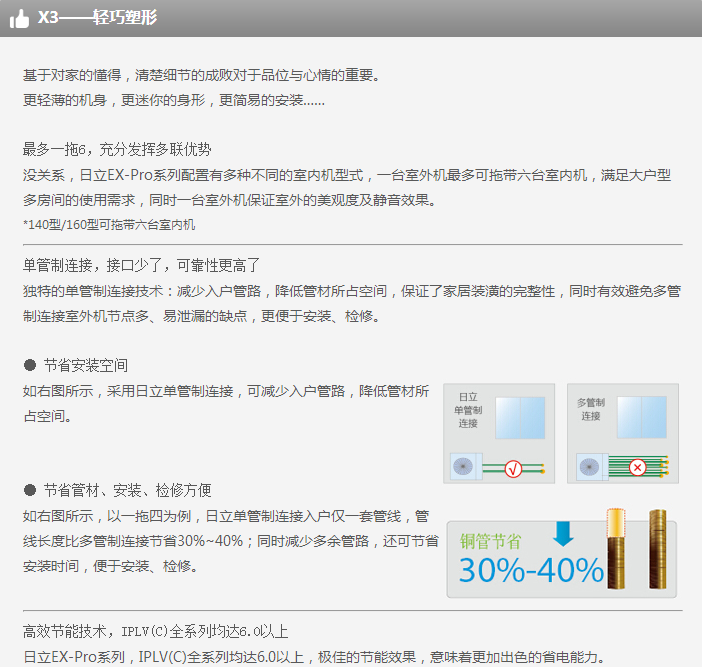Click the bullet dot beside 节省管材、安装、检修方便
This screenshot has height=667, width=702.
[30, 490]
